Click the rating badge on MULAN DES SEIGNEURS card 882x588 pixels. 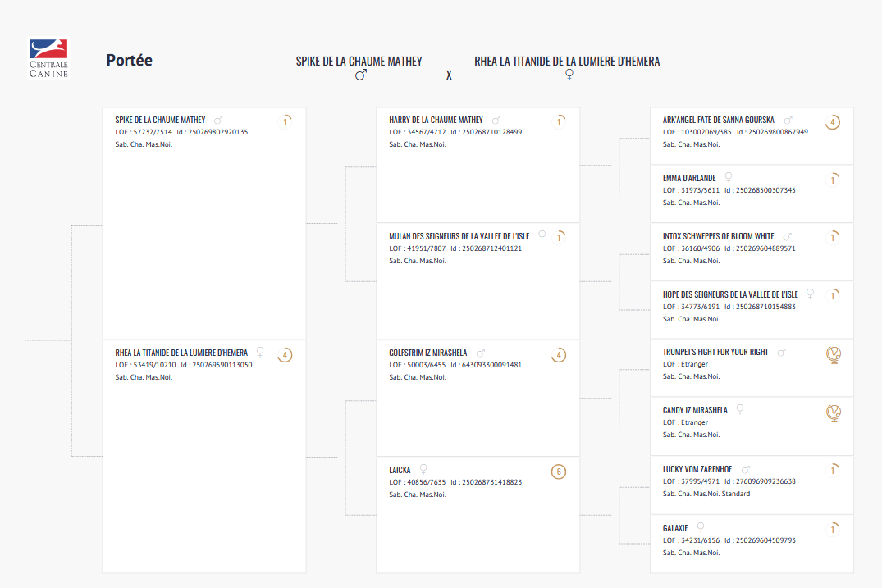pos(559,238)
